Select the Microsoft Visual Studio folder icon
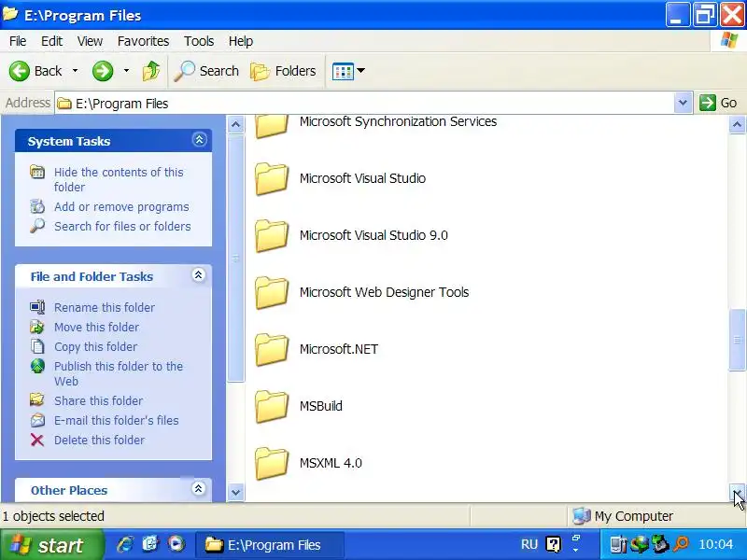Image resolution: width=747 pixels, height=560 pixels. click(272, 178)
